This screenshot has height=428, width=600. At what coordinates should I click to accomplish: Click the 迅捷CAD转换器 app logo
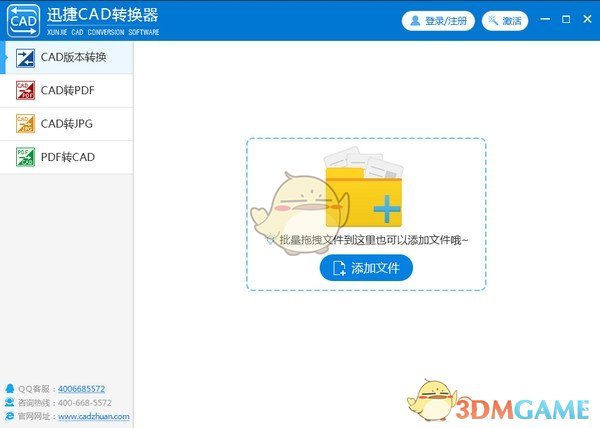tap(23, 21)
